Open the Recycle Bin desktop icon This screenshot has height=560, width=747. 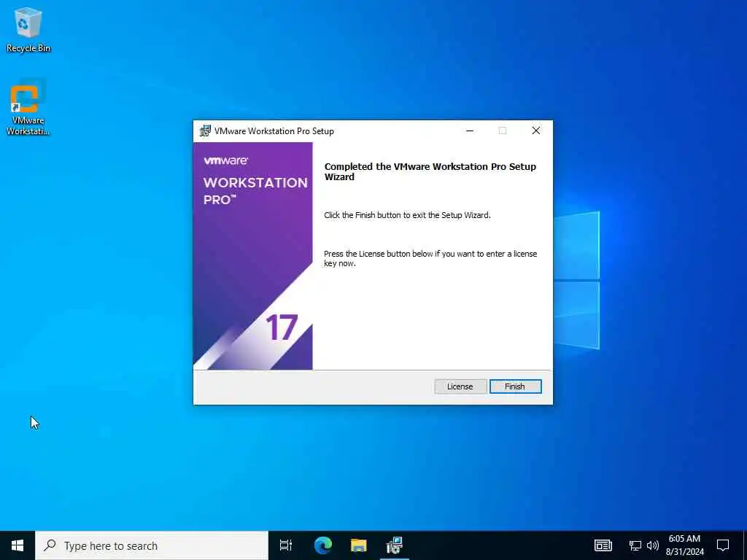[28, 30]
